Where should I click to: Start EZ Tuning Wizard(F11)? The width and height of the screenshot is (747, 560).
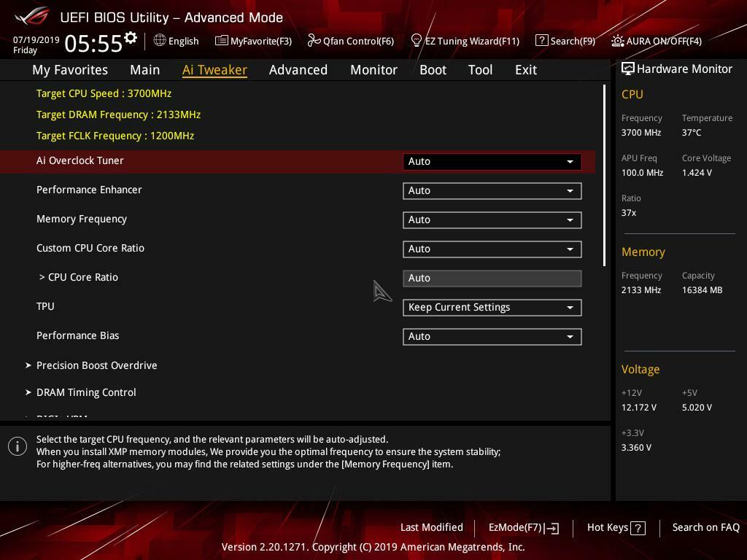coord(472,41)
